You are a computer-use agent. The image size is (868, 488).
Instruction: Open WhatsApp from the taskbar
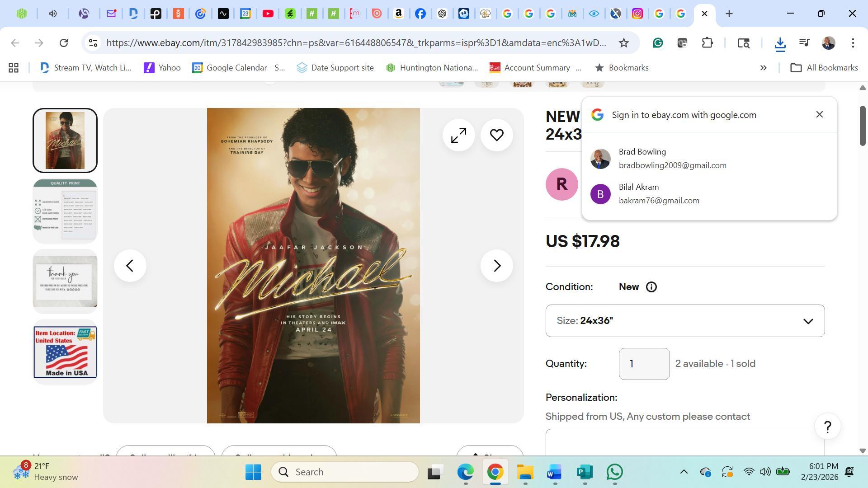pos(614,472)
